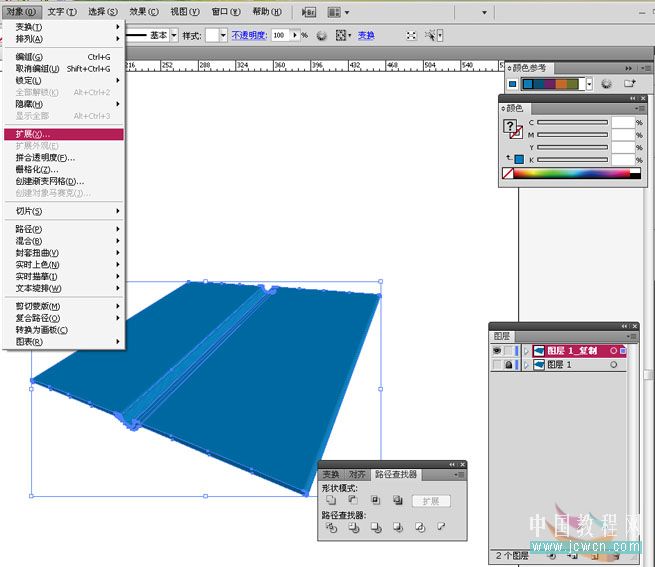Viewport: 655px width, 567px height.
Task: Click K slider in 颜色 panel
Action: pos(572,160)
